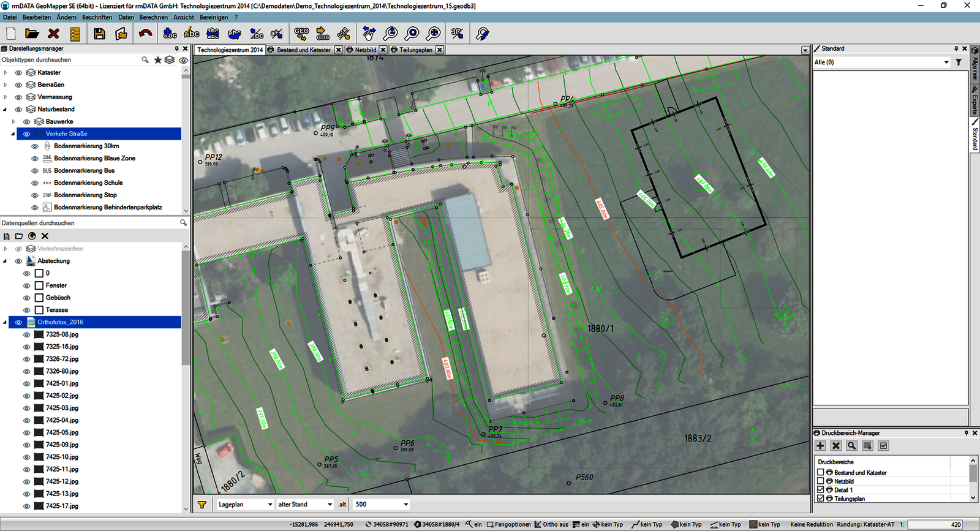The height and width of the screenshot is (531, 980).
Task: Expand the Kataster tree node
Action: pos(6,73)
